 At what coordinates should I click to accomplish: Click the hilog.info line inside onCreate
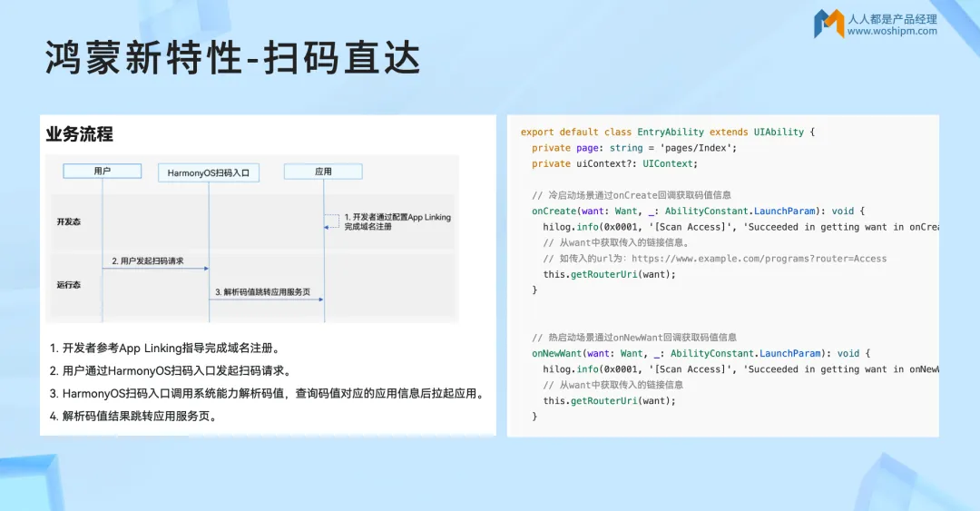[x=740, y=227]
